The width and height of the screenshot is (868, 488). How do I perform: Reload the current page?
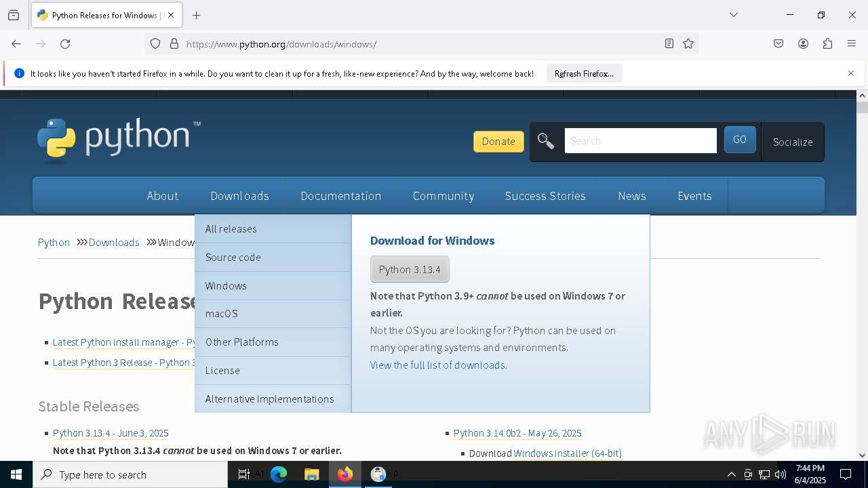(65, 44)
